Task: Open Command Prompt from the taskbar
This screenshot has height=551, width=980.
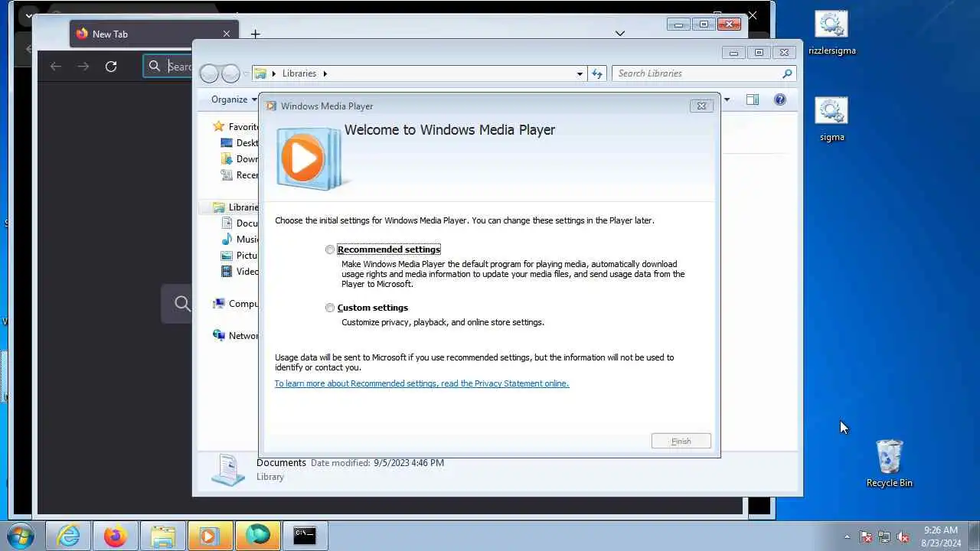Action: [305, 536]
